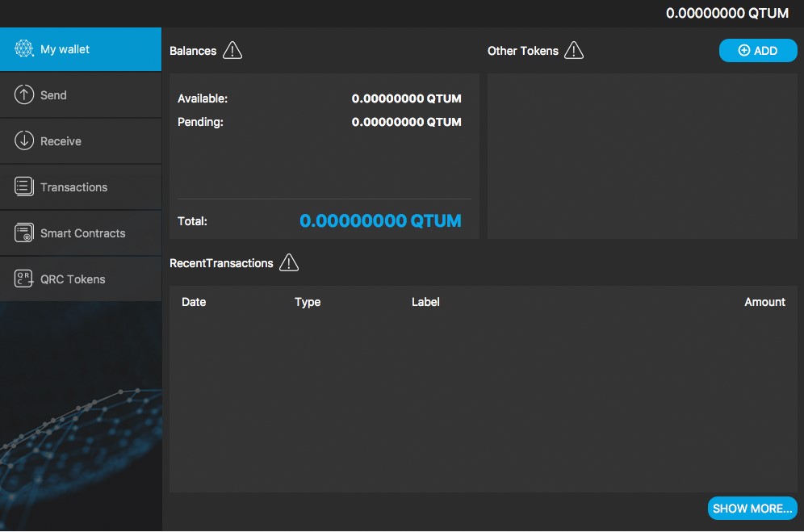804x532 pixels.
Task: Click the QRC Tokens icon
Action: (x=23, y=279)
